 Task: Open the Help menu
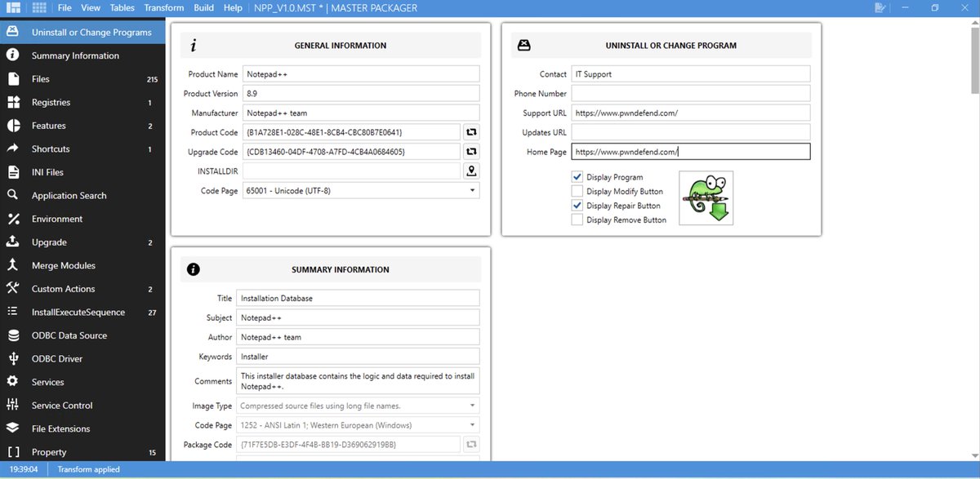233,7
